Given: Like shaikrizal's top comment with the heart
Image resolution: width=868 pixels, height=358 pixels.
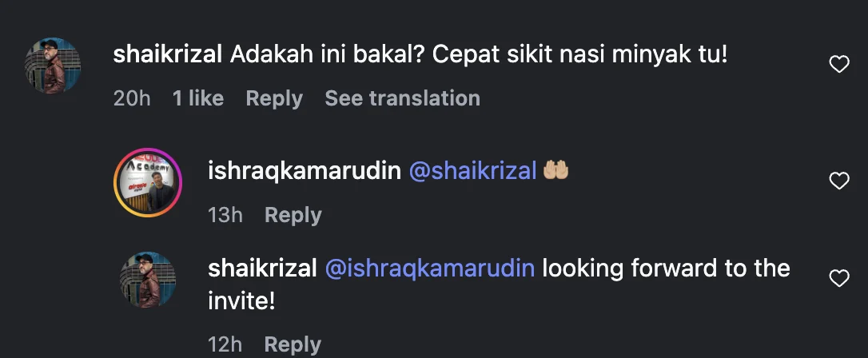Looking at the screenshot, I should point(838,65).
